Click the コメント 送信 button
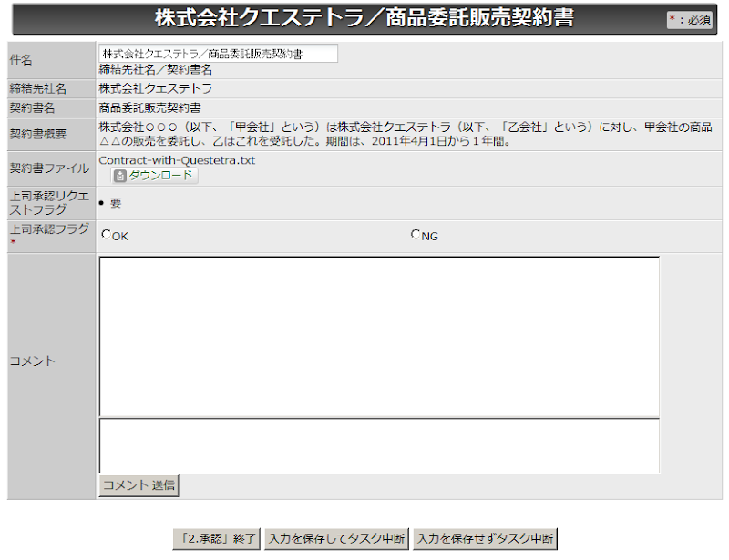This screenshot has height=560, width=729. pyautogui.click(x=139, y=485)
